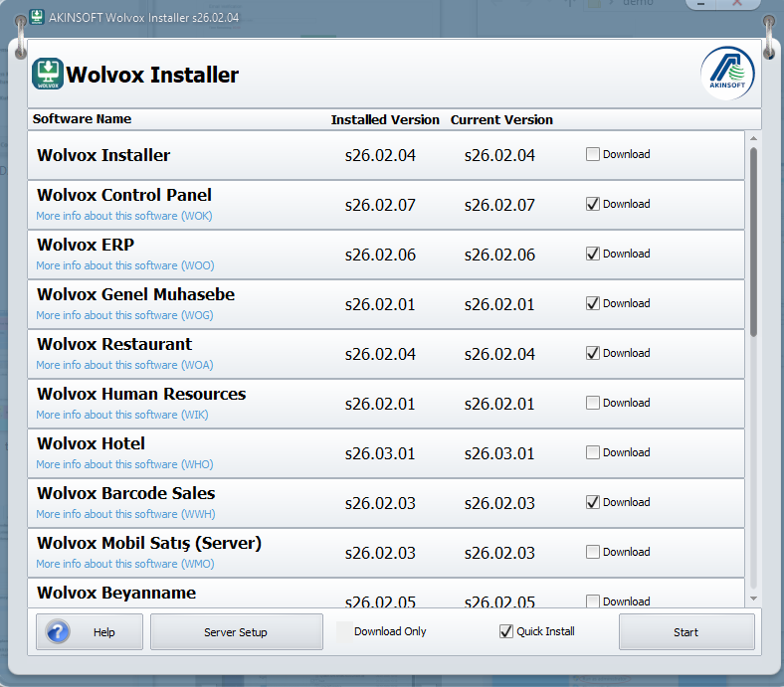Disable the Quick Install checkbox
Screen dimensions: 784x687
coord(506,631)
